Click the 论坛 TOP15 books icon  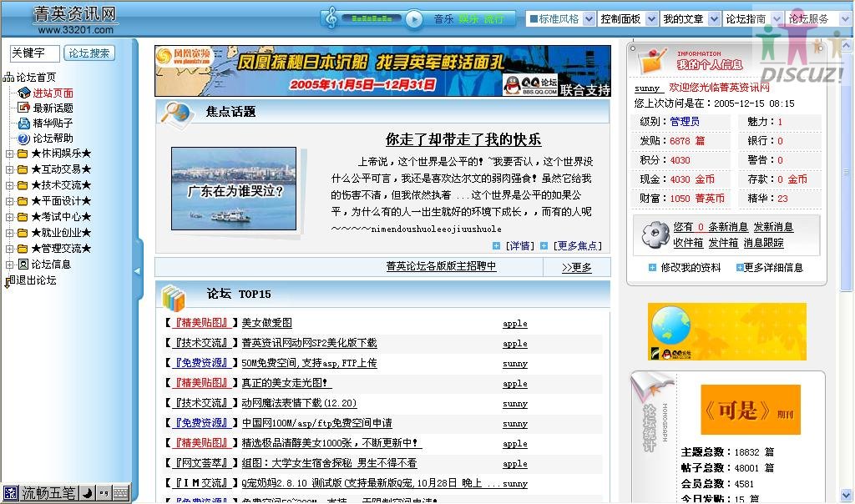(x=174, y=298)
